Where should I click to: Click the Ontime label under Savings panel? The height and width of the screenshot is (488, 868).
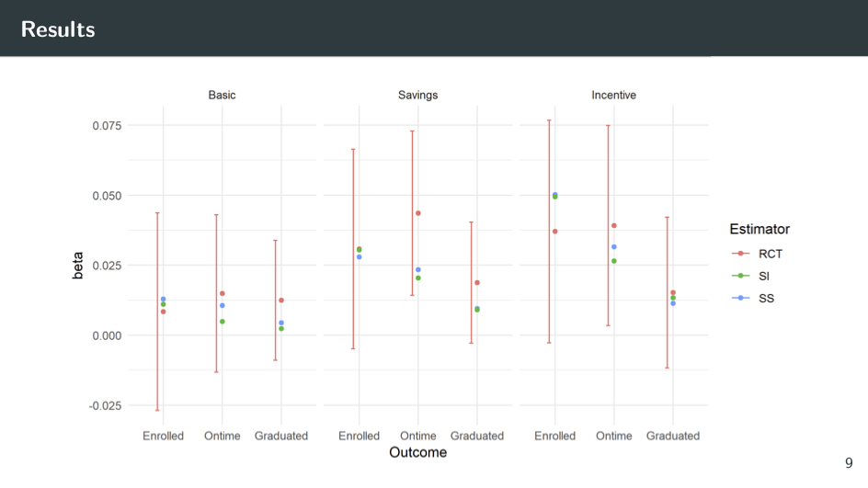[418, 436]
